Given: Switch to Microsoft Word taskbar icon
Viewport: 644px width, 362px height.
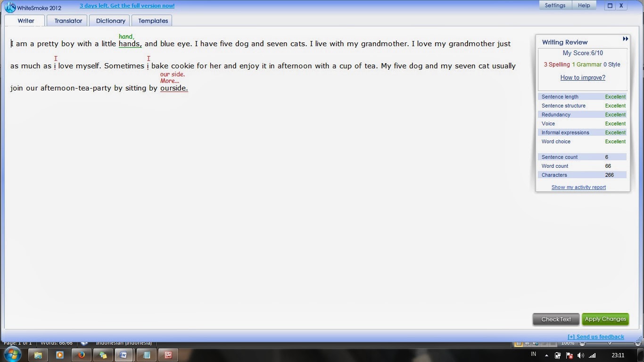Looking at the screenshot, I should point(124,355).
